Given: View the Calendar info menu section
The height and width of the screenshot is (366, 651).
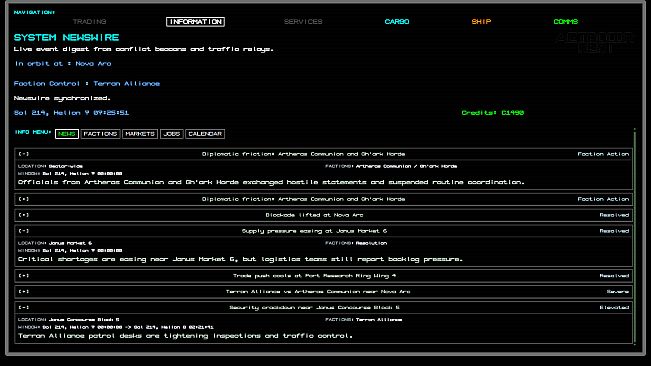Looking at the screenshot, I should [x=205, y=134].
